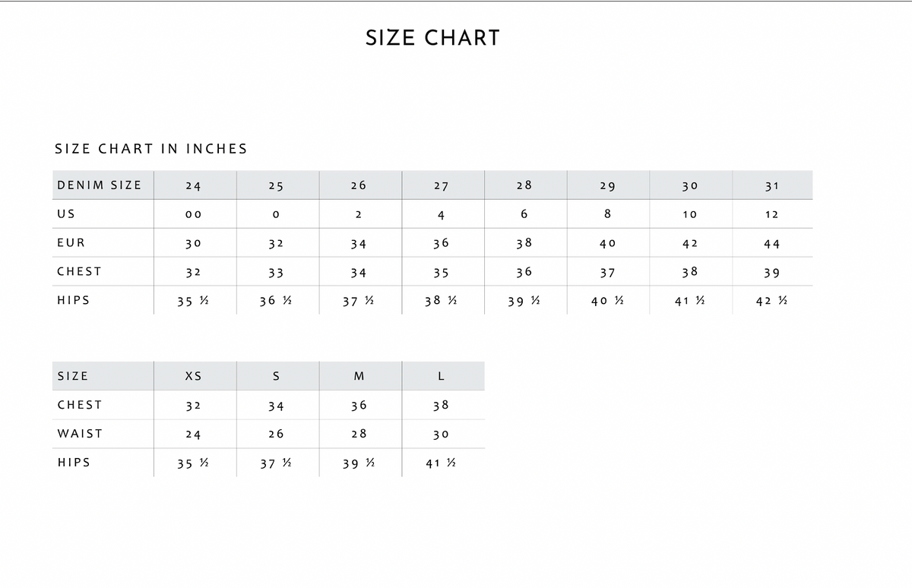Click waist value 30 for size L
Screen dimensions: 912x588
click(441, 435)
